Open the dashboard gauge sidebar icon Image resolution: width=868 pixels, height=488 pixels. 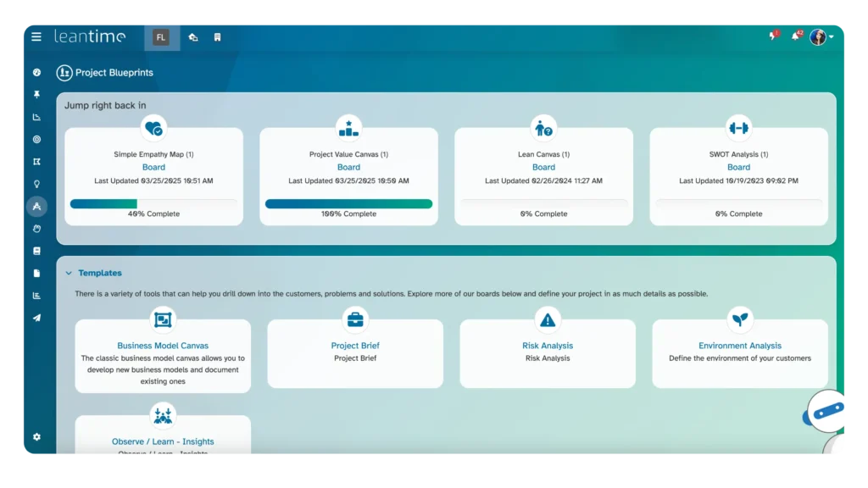coord(36,73)
